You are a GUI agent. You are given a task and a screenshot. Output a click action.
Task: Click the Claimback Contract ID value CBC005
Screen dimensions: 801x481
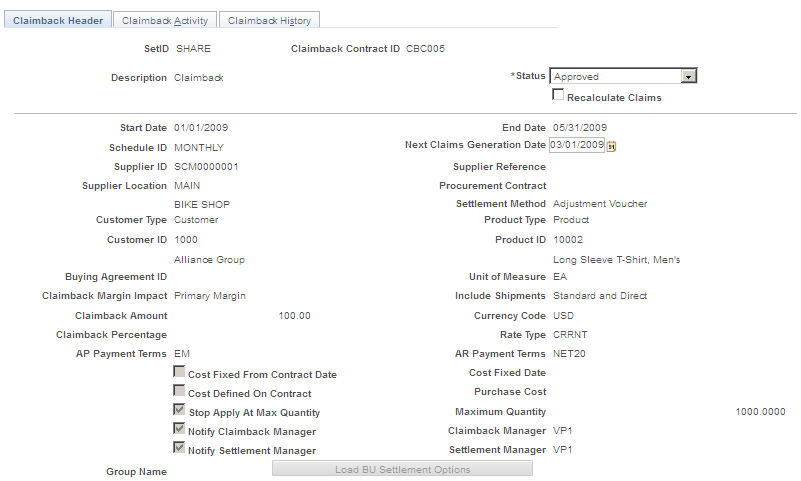point(426,49)
